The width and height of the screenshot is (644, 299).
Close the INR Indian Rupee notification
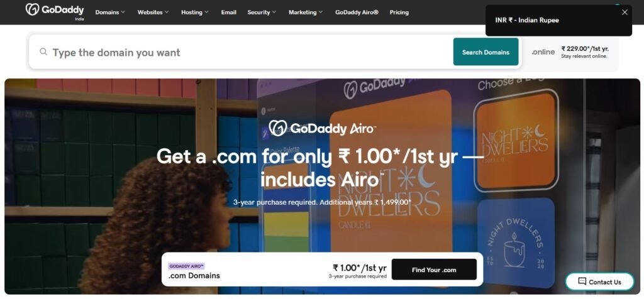point(625,13)
